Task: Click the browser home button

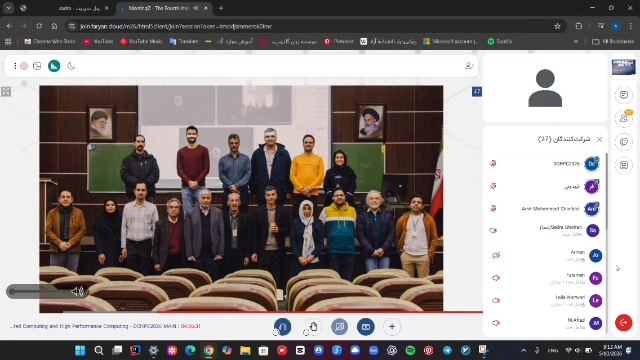Action: coord(54,26)
